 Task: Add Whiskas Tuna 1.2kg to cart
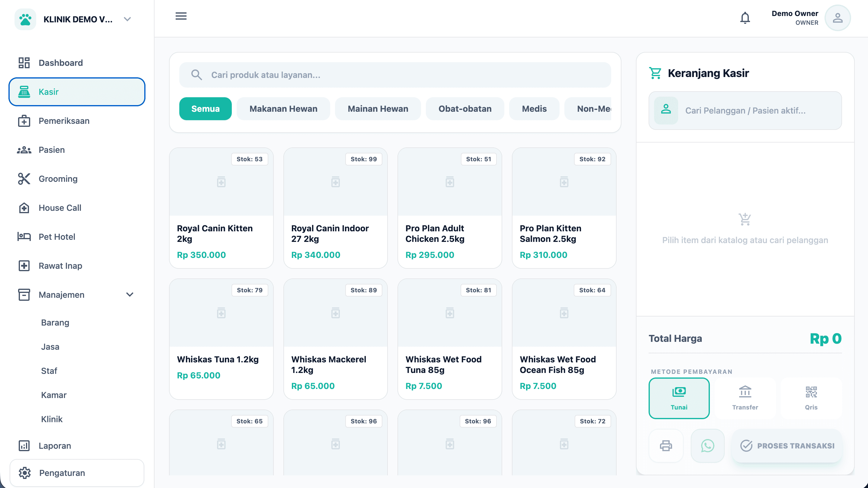(221, 339)
